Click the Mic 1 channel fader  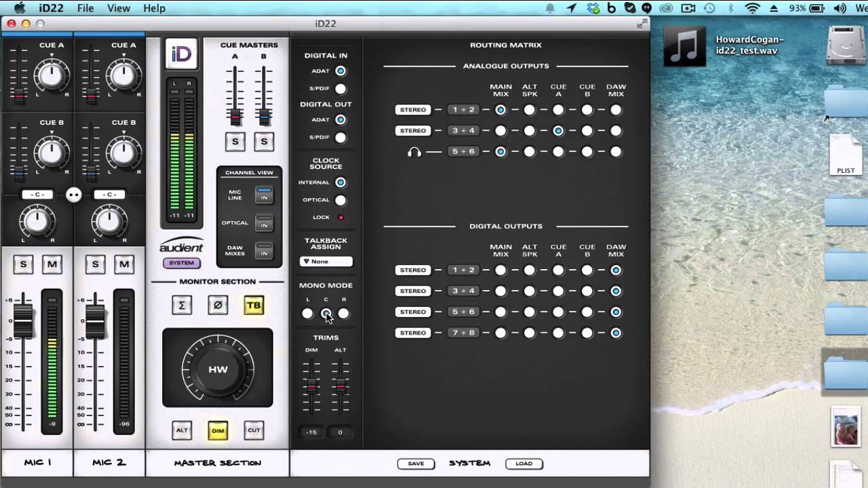point(23,322)
